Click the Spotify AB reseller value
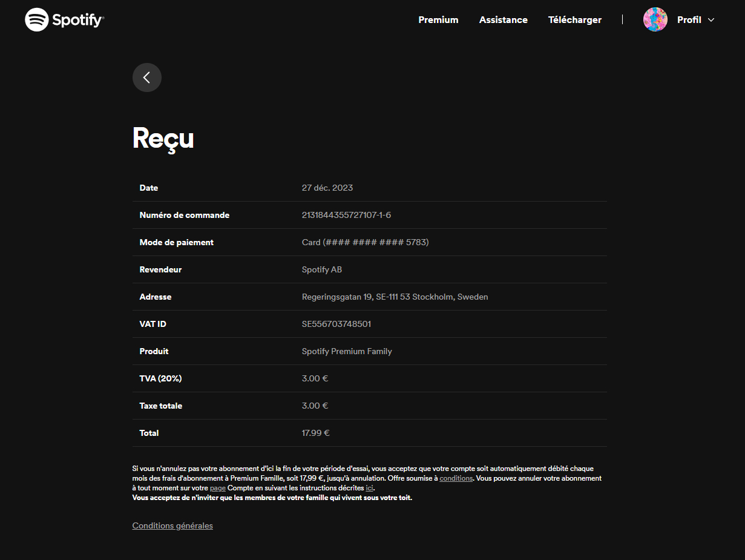 [322, 269]
